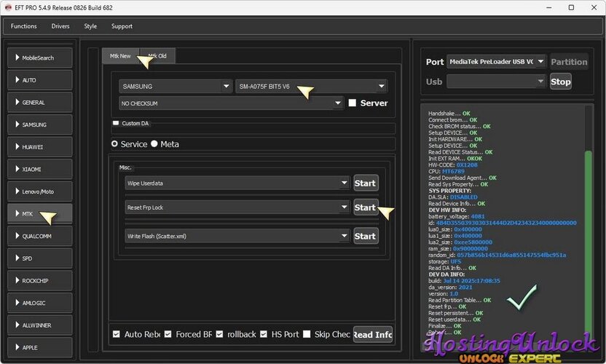Expand the HUAWEI sidebar section

[x=39, y=147]
